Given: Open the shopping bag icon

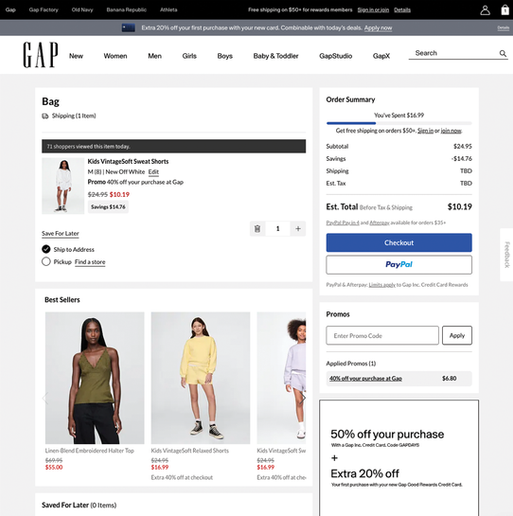Looking at the screenshot, I should coord(505,10).
